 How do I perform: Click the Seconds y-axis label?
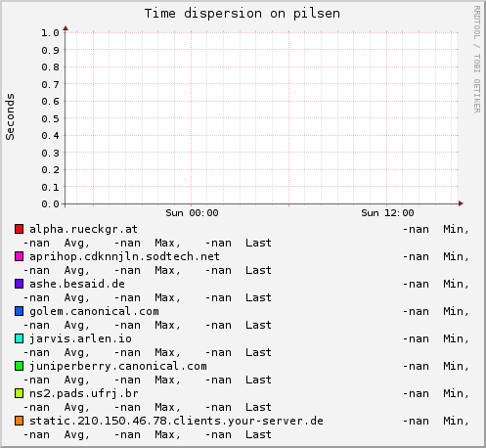10,116
